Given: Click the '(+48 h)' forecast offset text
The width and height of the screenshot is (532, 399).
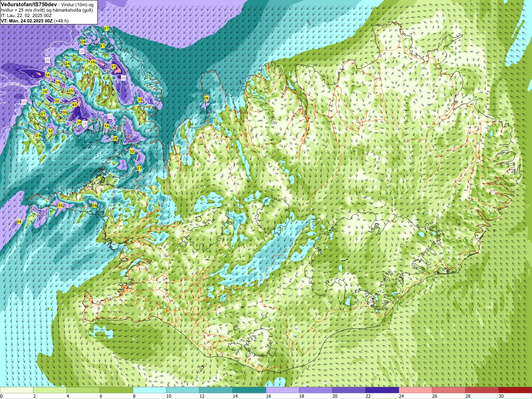Looking at the screenshot, I should (62, 20).
